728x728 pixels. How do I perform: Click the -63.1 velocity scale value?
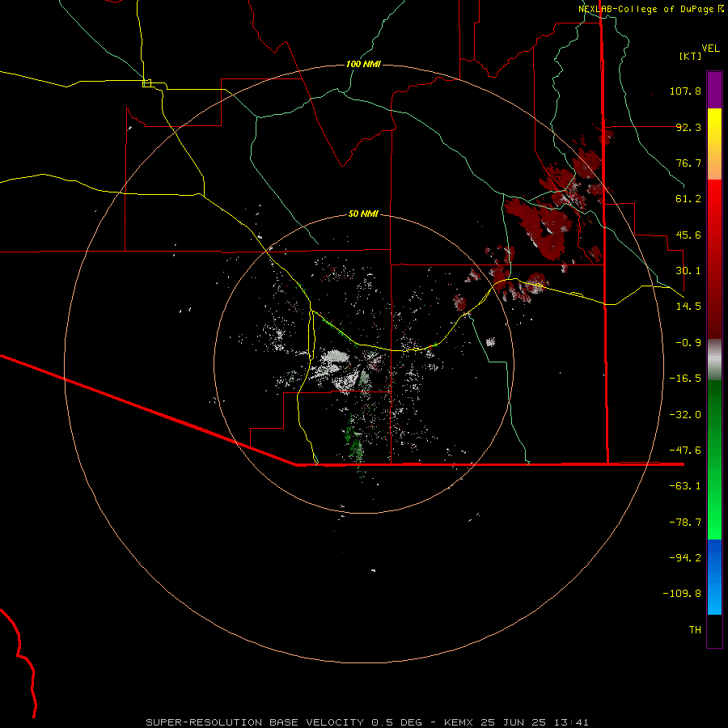[685, 486]
